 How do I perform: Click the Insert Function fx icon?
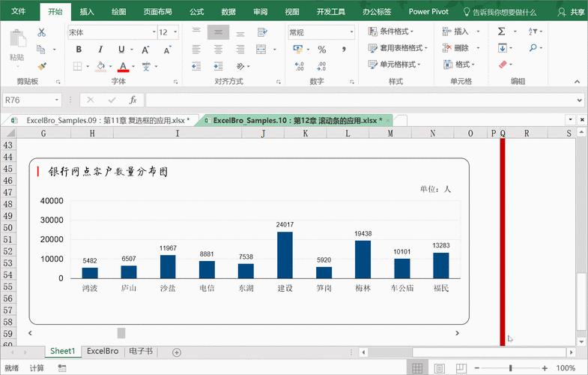tap(133, 100)
